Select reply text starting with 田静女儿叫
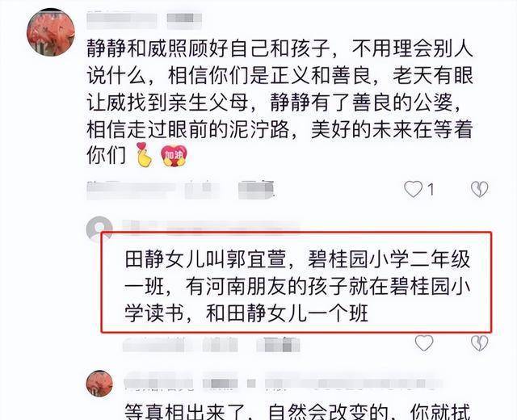 click(297, 286)
